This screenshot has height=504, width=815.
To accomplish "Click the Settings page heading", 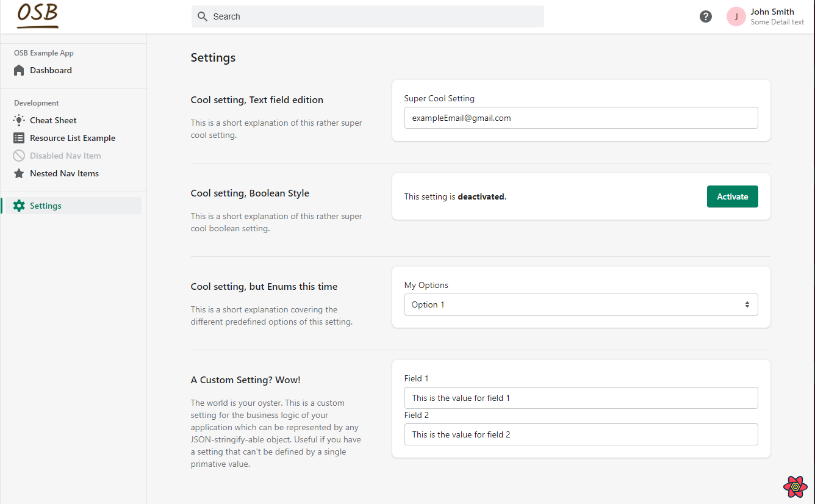I will coord(213,58).
